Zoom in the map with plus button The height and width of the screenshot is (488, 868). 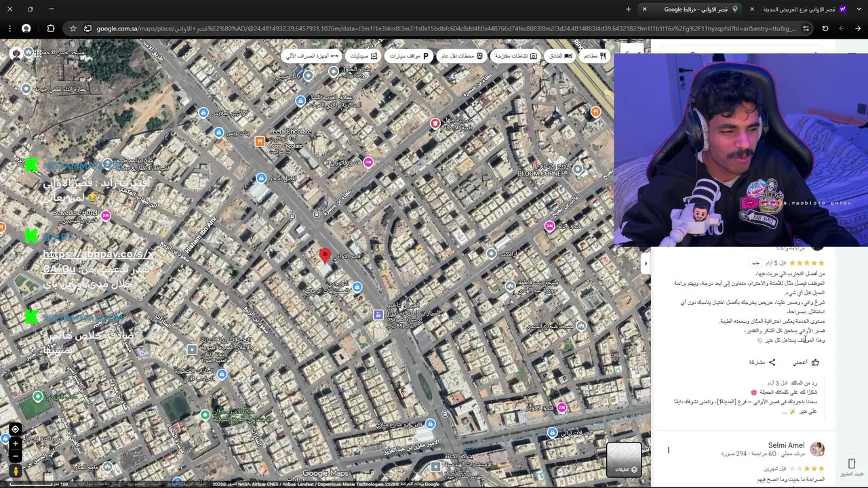[x=15, y=443]
